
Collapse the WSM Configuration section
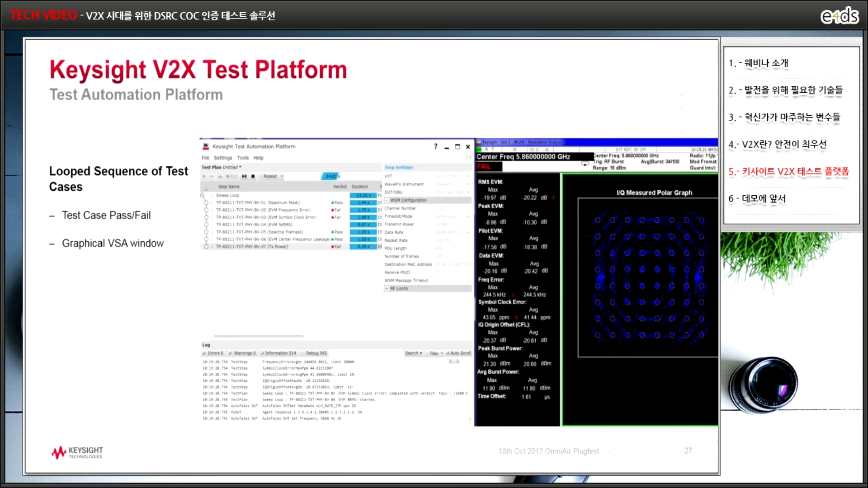(387, 200)
